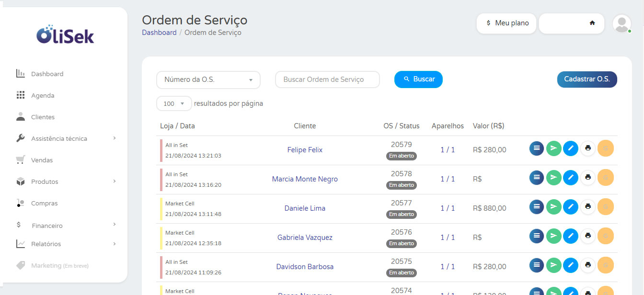Send OS 20576 with green arrow icon

553,236
